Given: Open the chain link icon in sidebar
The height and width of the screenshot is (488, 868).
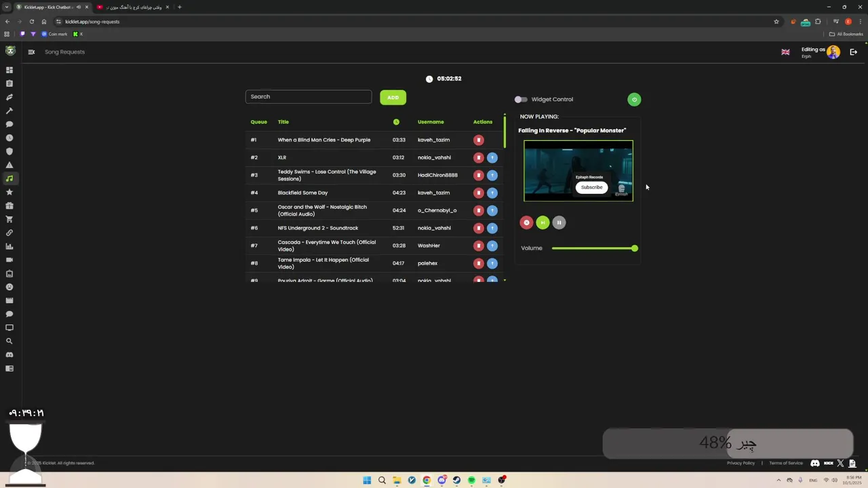Looking at the screenshot, I should coord(9,232).
